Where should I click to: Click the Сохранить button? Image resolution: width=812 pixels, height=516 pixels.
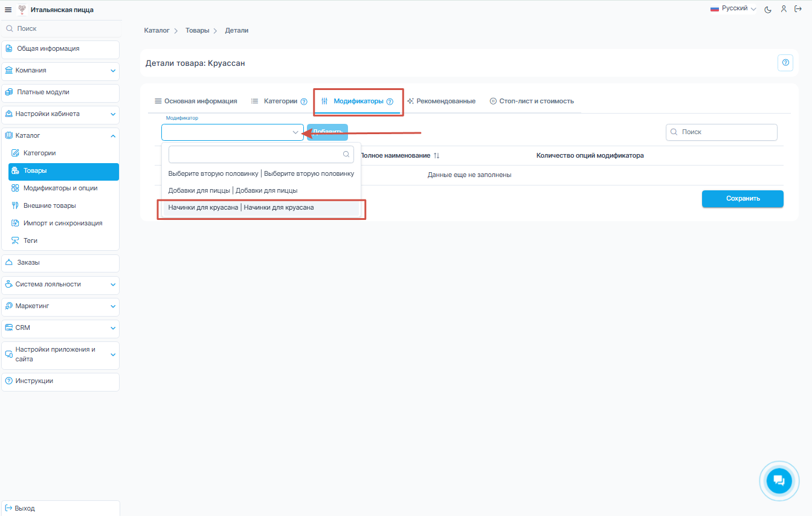click(x=743, y=199)
